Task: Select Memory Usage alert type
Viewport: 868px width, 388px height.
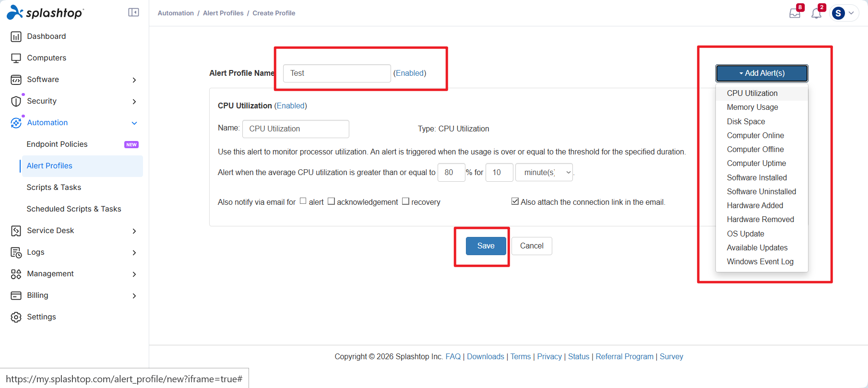Action: point(762,107)
